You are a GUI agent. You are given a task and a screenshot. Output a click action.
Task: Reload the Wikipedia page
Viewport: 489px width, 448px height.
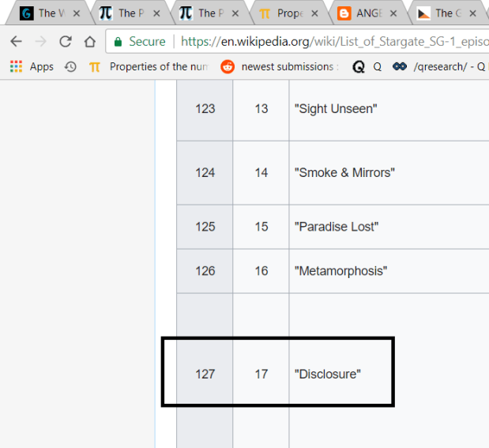[x=65, y=42]
